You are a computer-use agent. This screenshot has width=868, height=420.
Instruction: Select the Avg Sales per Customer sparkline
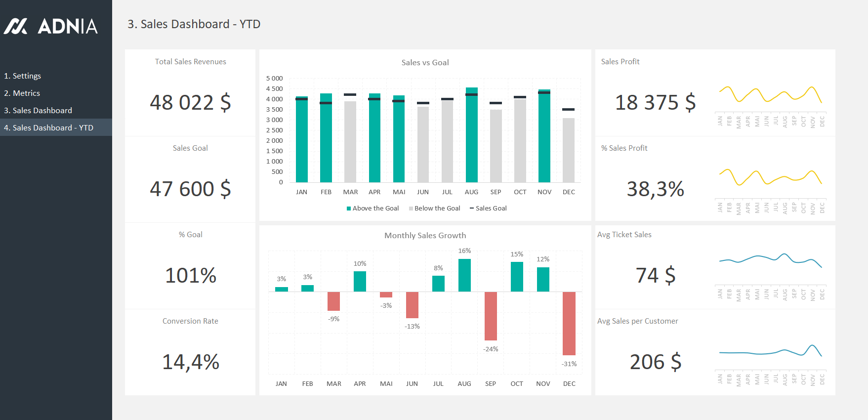[x=770, y=351]
